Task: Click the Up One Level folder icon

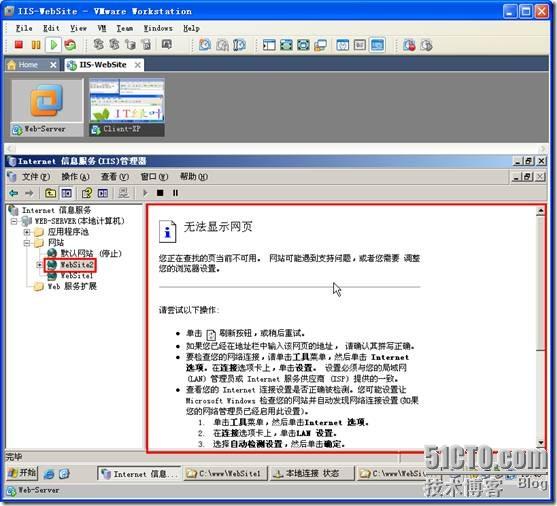Action: pyautogui.click(x=50, y=193)
